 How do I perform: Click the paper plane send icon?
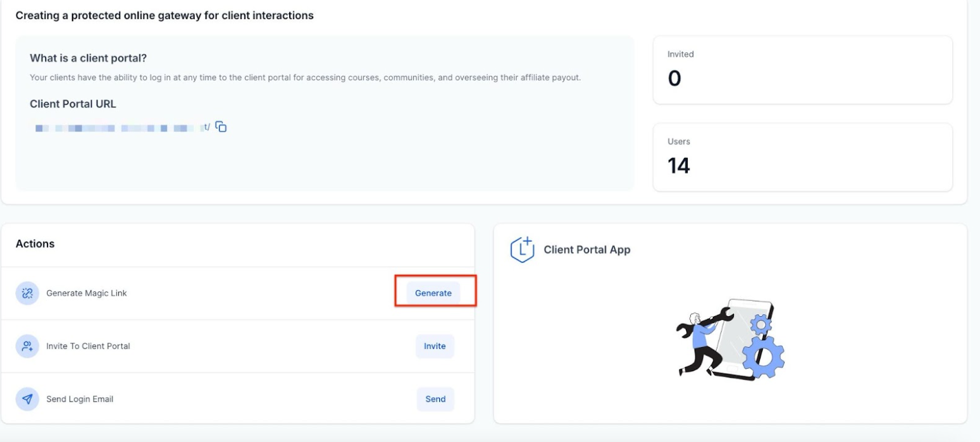click(27, 400)
